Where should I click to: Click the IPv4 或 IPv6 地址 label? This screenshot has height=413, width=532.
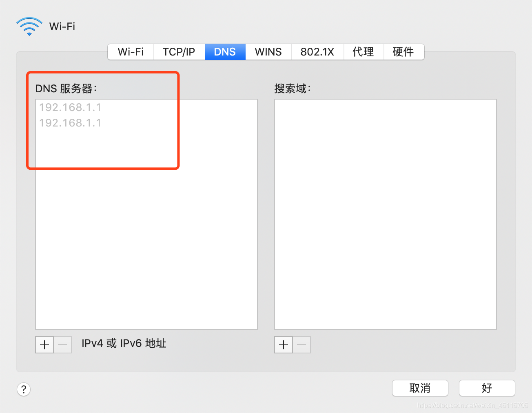click(124, 343)
